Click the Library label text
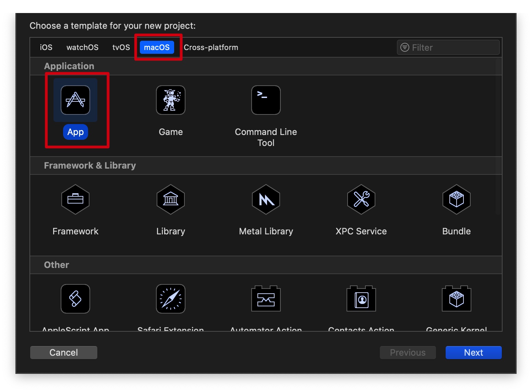The height and width of the screenshot is (392, 532). point(171,231)
